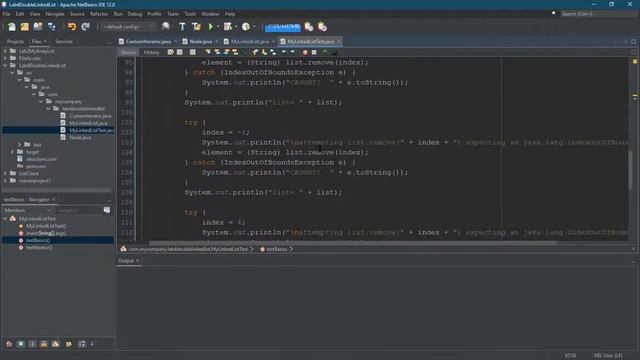Start macro recording with red circle icon
Image resolution: width=640 pixels, height=360 pixels.
pos(305,52)
